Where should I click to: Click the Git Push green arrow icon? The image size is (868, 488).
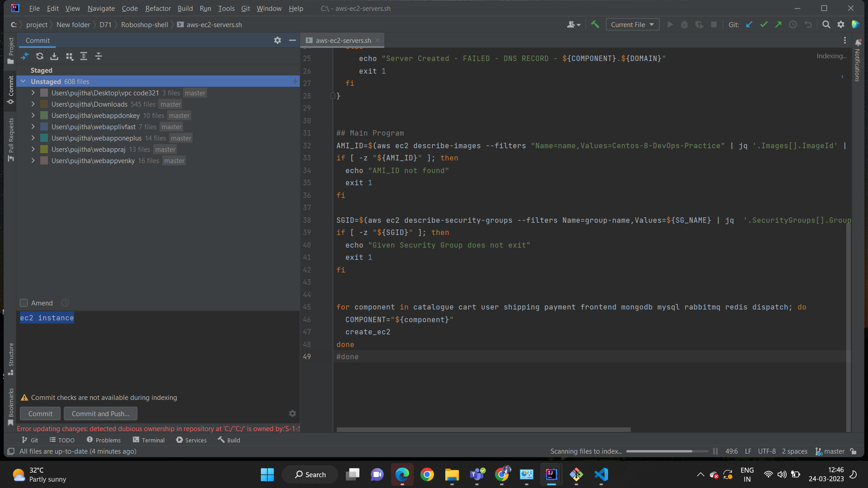click(778, 24)
